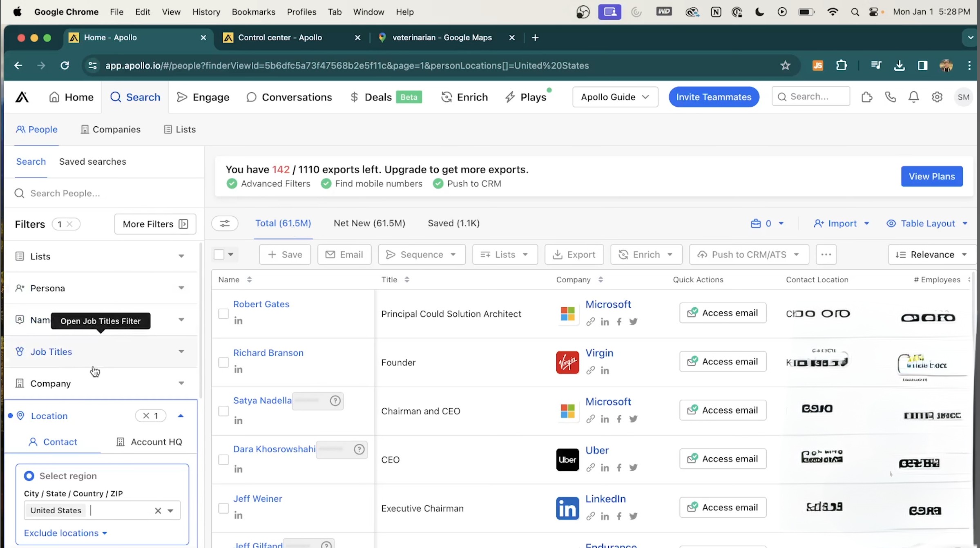Clear all filters with the X badge
The width and height of the screenshot is (980, 548).
69,224
